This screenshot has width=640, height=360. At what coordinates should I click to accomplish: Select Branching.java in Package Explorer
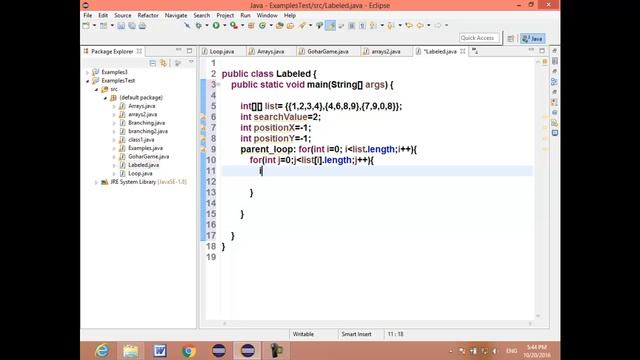click(x=147, y=123)
